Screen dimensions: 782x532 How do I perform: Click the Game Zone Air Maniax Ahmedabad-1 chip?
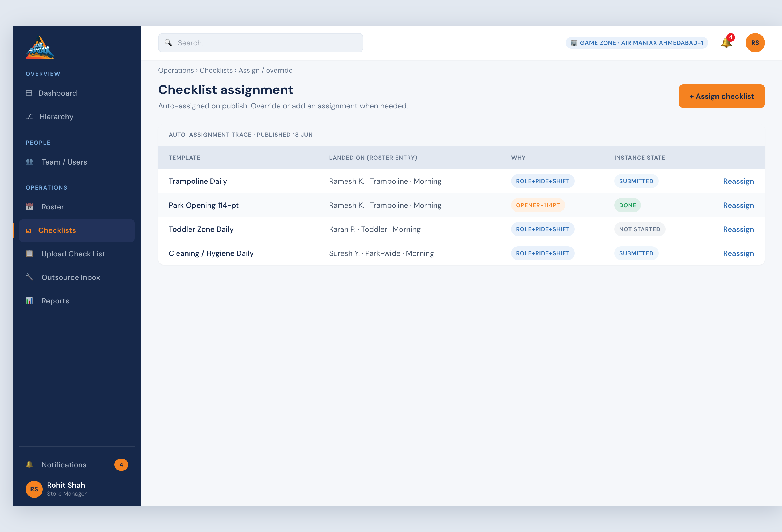click(637, 43)
